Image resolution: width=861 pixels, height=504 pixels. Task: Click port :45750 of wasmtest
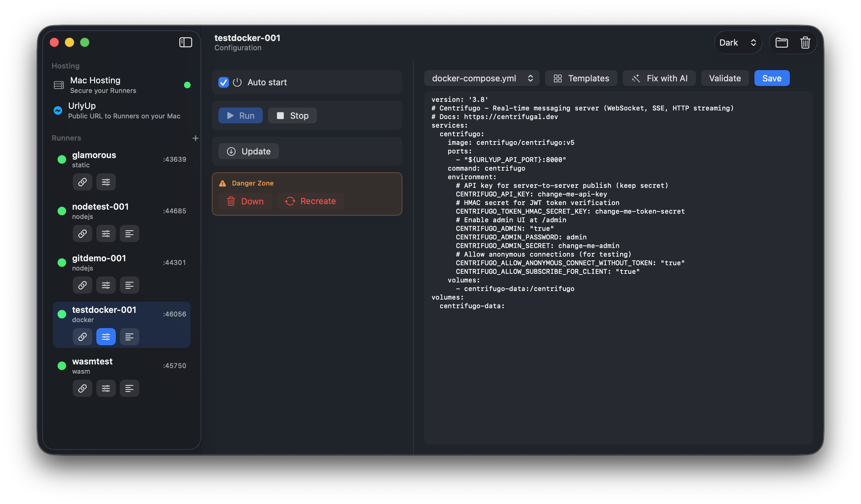(175, 366)
